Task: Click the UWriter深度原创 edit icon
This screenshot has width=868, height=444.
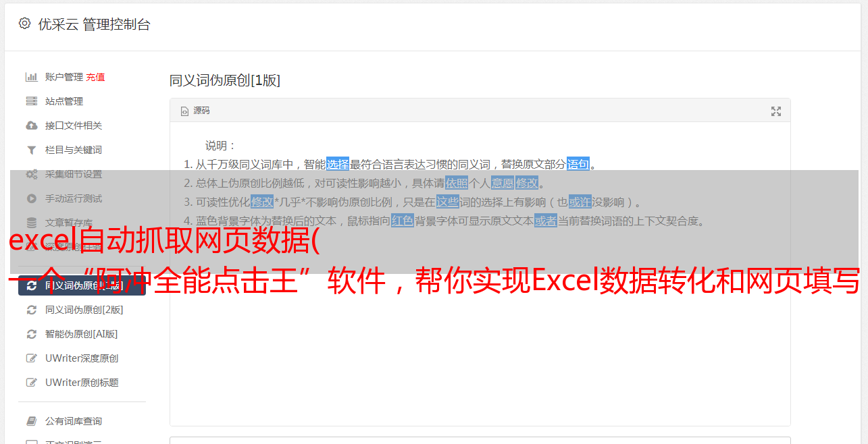Action: (x=31, y=358)
